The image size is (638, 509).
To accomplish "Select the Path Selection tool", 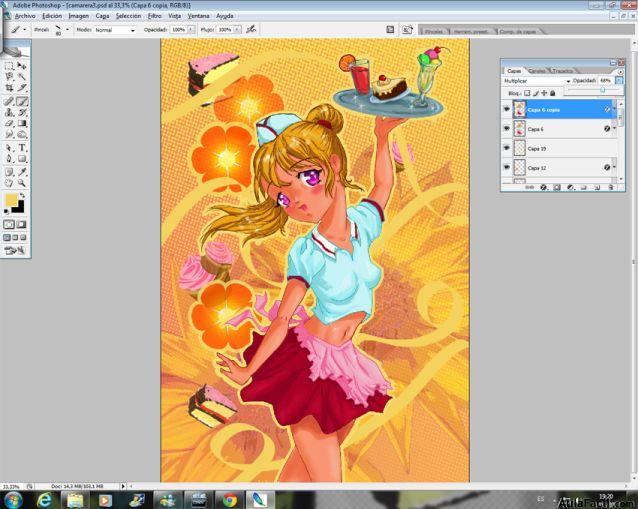I will (x=9, y=148).
